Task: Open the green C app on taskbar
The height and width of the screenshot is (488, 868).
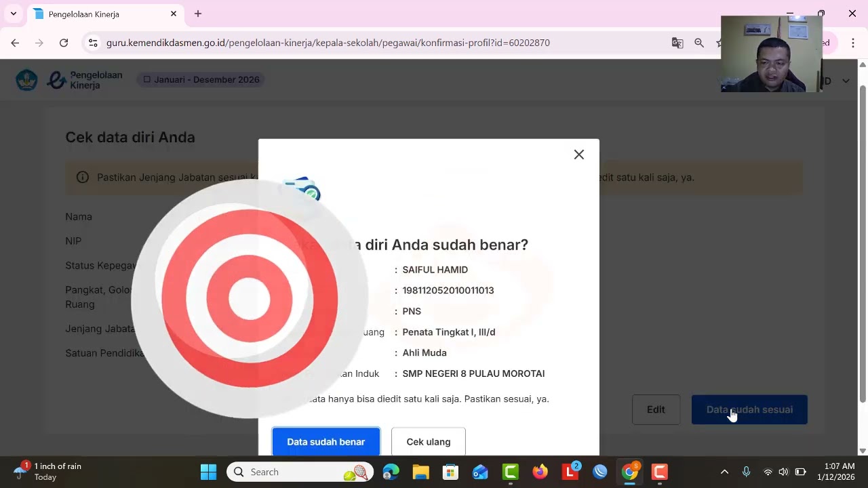Action: 511,472
